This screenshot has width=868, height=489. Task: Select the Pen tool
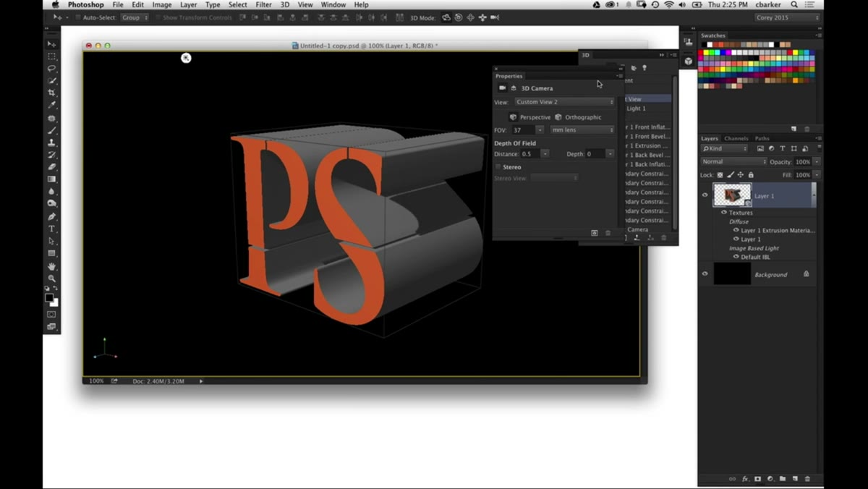point(51,216)
